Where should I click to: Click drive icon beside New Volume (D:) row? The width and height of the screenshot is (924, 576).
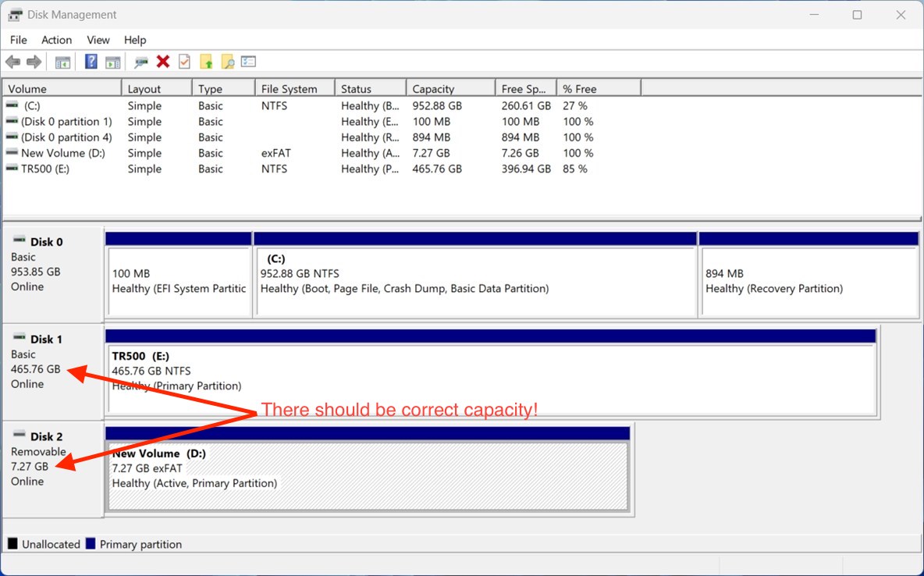click(x=12, y=152)
